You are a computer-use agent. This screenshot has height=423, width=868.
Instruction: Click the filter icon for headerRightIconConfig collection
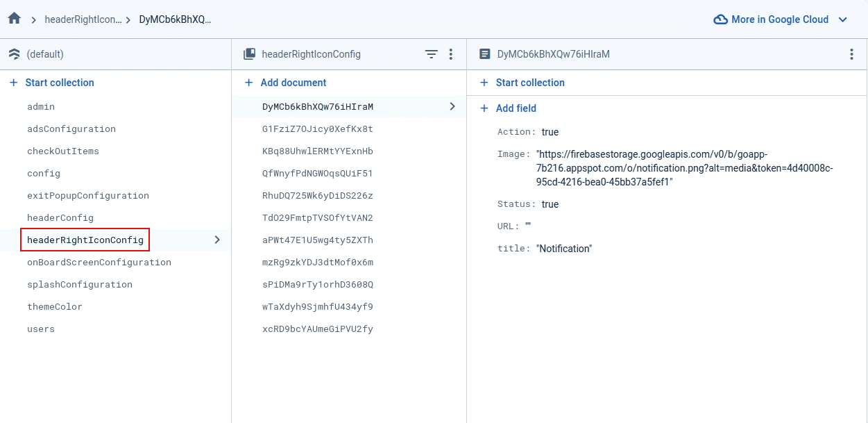pos(431,54)
